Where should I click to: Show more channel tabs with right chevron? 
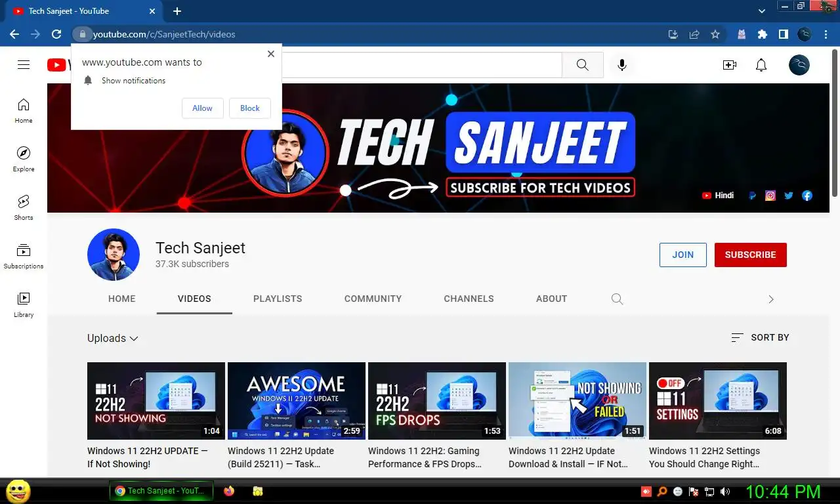(x=771, y=299)
